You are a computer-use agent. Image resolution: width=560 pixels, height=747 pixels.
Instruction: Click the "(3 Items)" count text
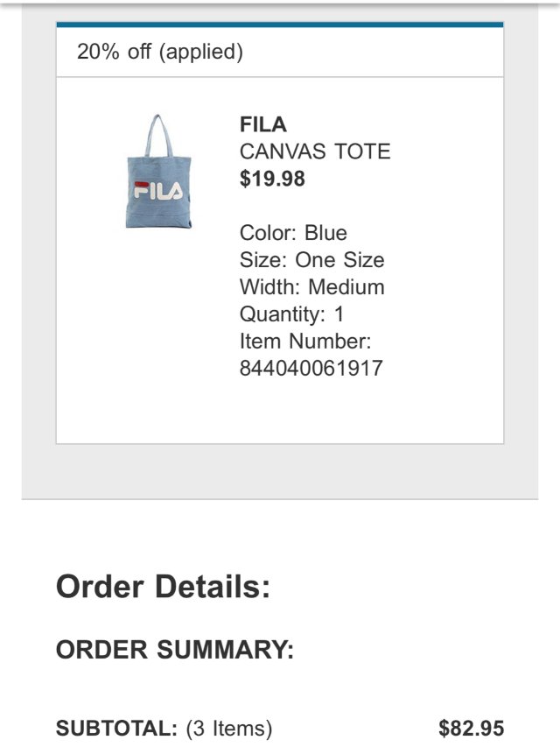(x=229, y=728)
